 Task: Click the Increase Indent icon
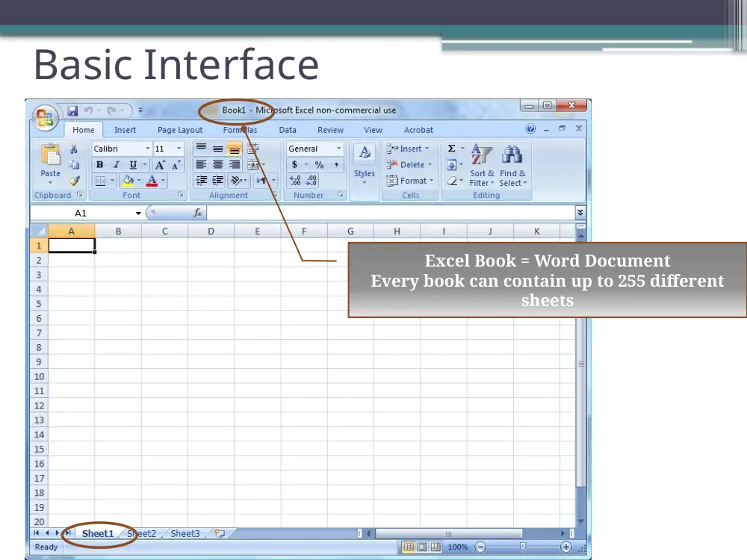click(x=217, y=181)
